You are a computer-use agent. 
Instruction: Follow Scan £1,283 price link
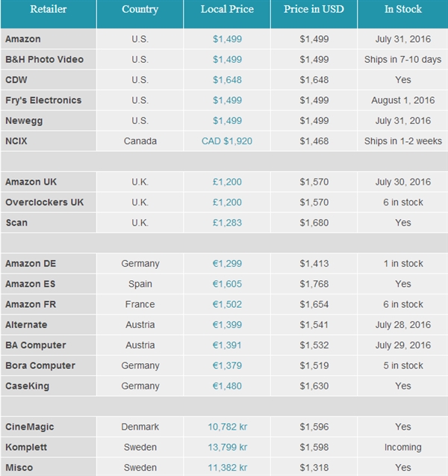[227, 223]
